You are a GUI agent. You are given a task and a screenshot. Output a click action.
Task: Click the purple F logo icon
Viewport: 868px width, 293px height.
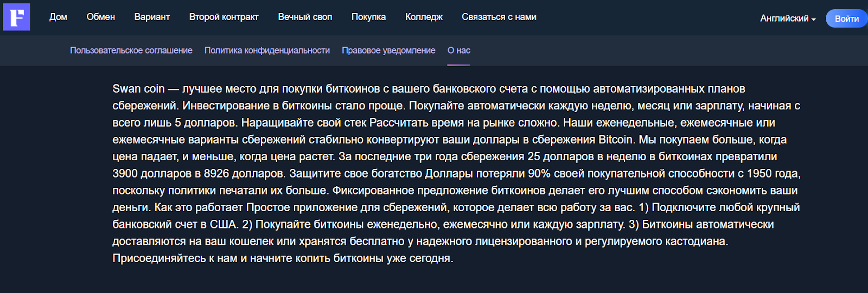[x=16, y=17]
